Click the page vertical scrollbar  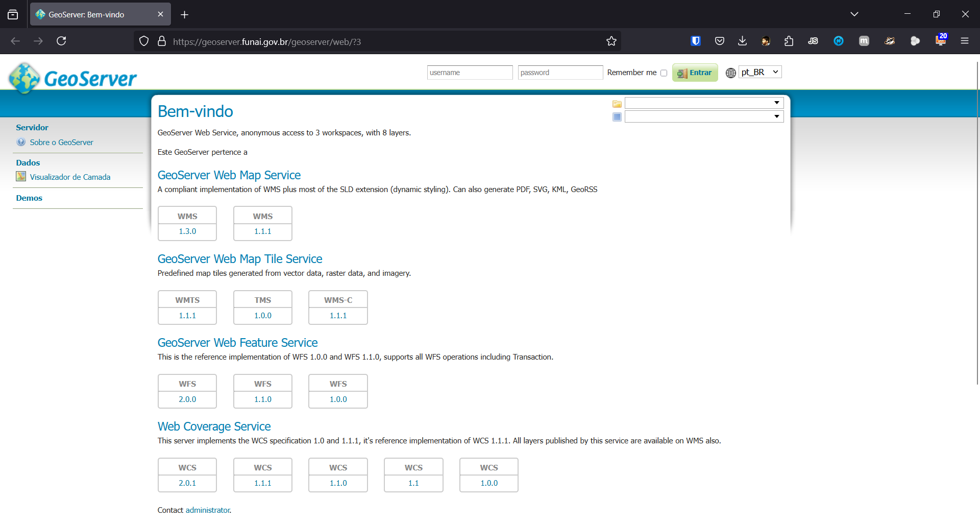[x=977, y=223]
